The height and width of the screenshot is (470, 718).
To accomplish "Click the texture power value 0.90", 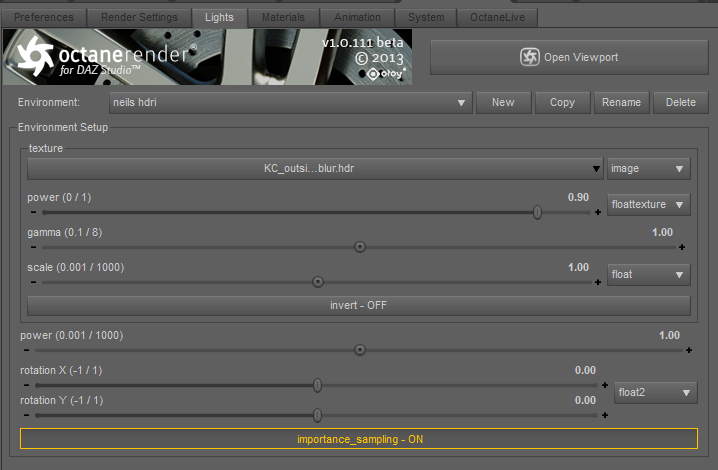I will click(x=578, y=197).
